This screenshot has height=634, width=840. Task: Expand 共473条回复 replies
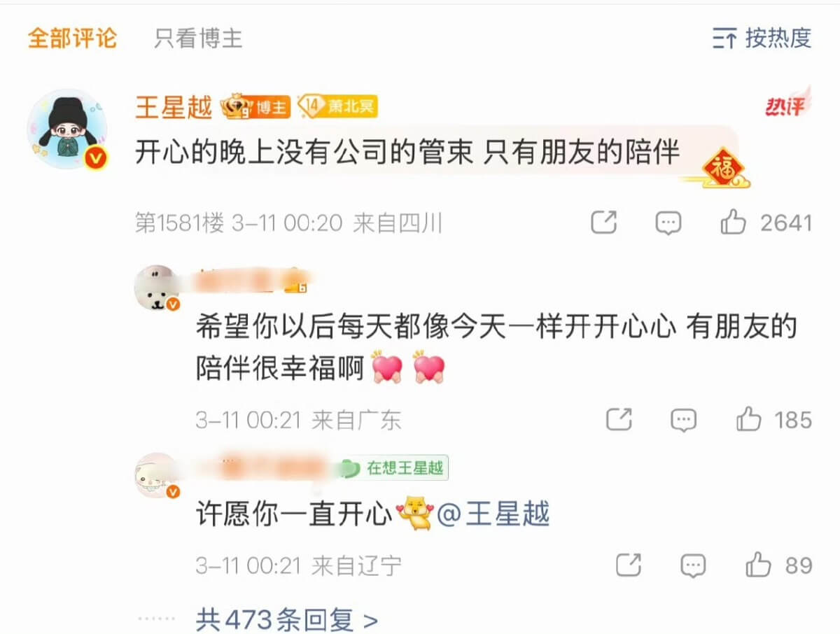287,619
